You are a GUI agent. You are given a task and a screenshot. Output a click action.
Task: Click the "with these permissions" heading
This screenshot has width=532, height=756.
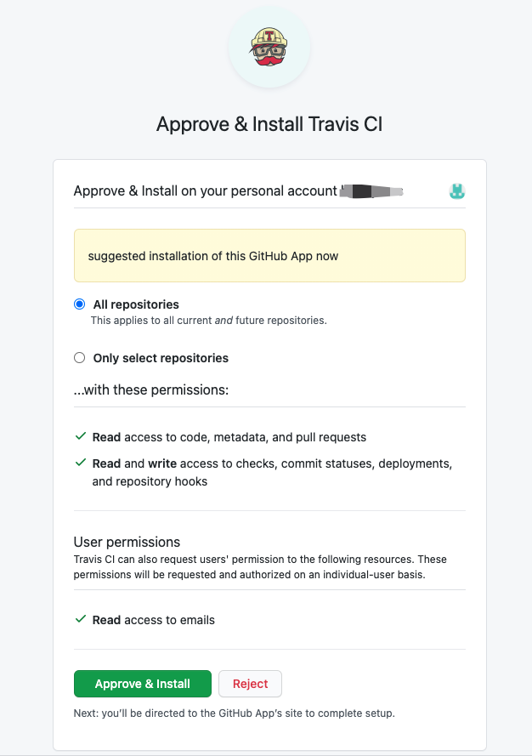(151, 389)
